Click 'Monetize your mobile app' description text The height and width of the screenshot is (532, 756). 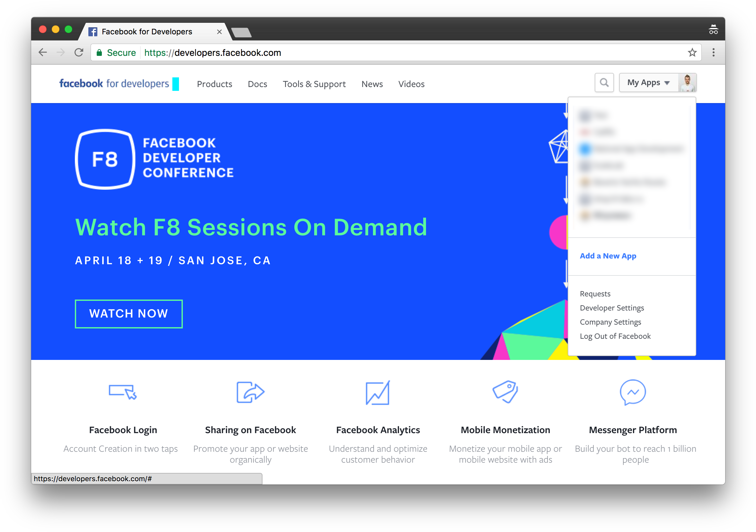click(x=505, y=454)
